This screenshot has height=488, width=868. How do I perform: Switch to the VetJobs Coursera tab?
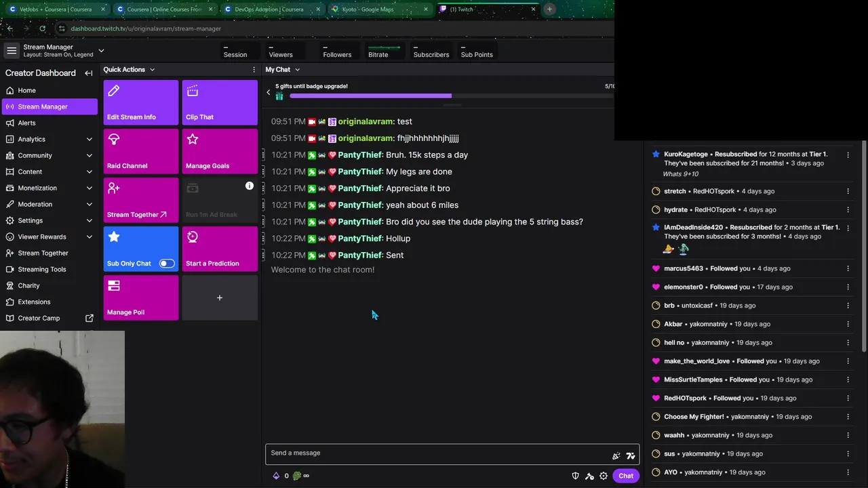coord(57,9)
